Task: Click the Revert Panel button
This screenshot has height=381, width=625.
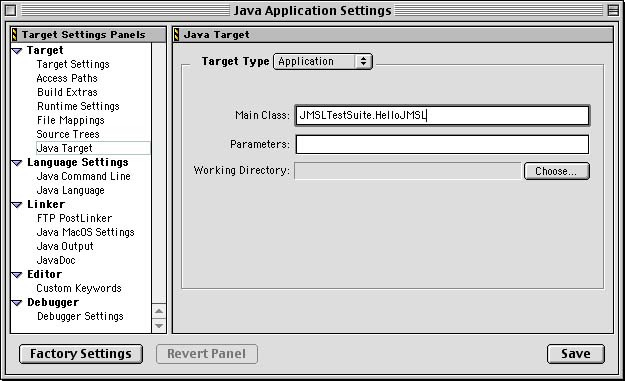Action: click(x=206, y=354)
